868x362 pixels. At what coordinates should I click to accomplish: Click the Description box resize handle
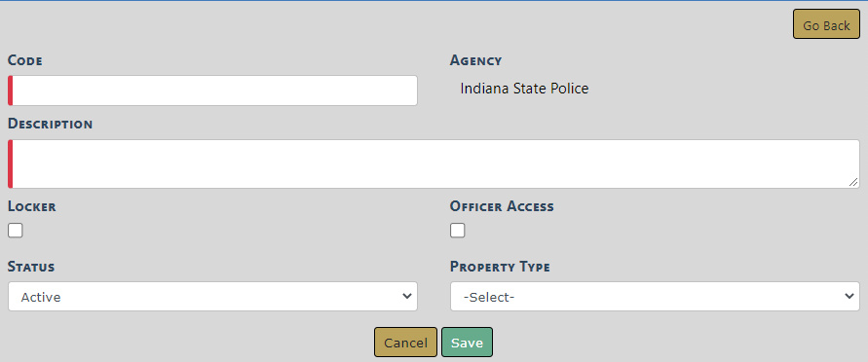click(x=853, y=182)
